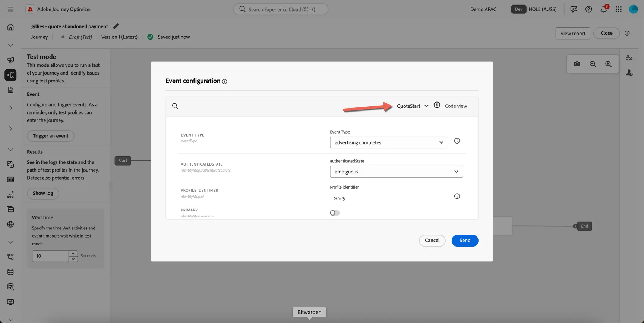Click the info icon next to Profile identifier
Screen dimensions: 644x323
point(457,196)
